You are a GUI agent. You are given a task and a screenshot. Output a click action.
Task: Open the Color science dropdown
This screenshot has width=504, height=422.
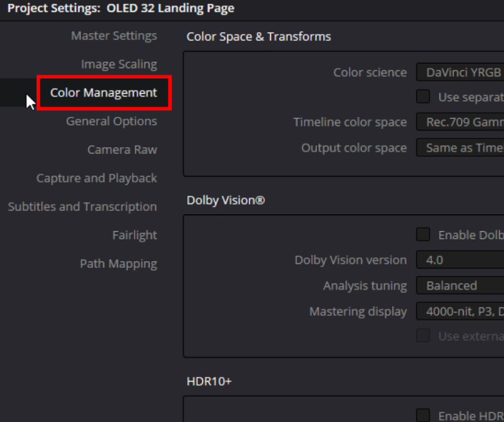pyautogui.click(x=460, y=73)
